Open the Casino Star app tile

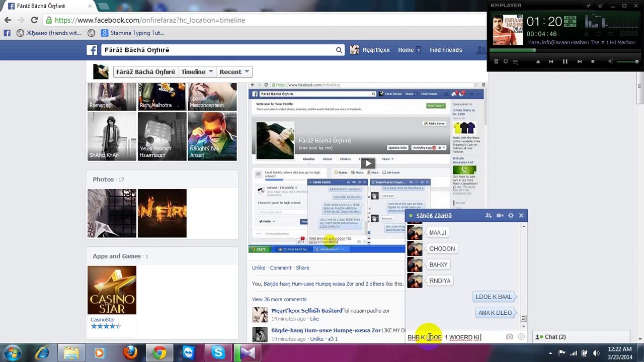click(112, 290)
